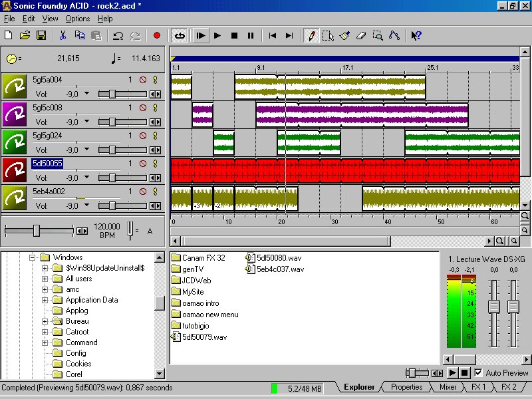
Task: Toggle Loop Playback in the toolbar
Action: [179, 35]
